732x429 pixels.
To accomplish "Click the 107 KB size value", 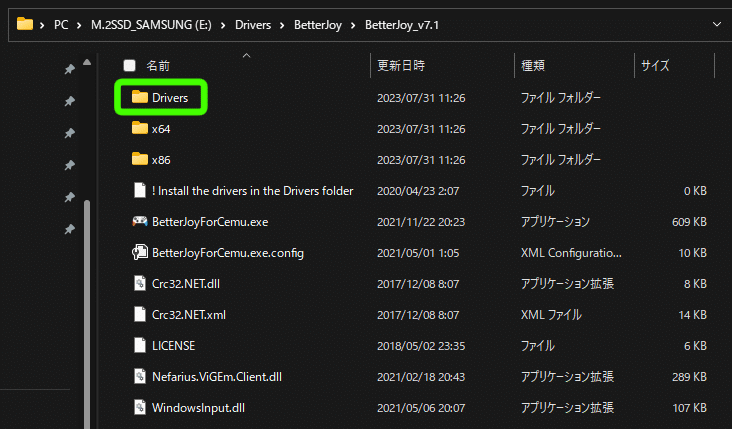I will (689, 408).
